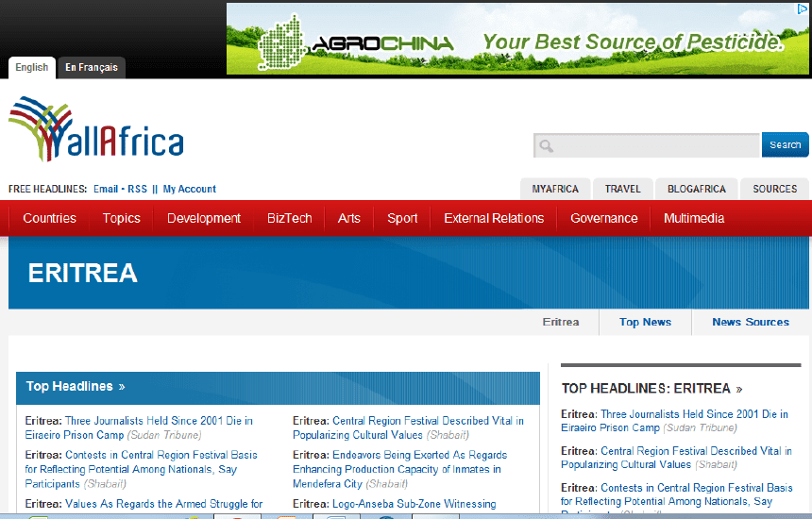
Task: Select the Eritrea sub-navigation tab
Action: [560, 323]
